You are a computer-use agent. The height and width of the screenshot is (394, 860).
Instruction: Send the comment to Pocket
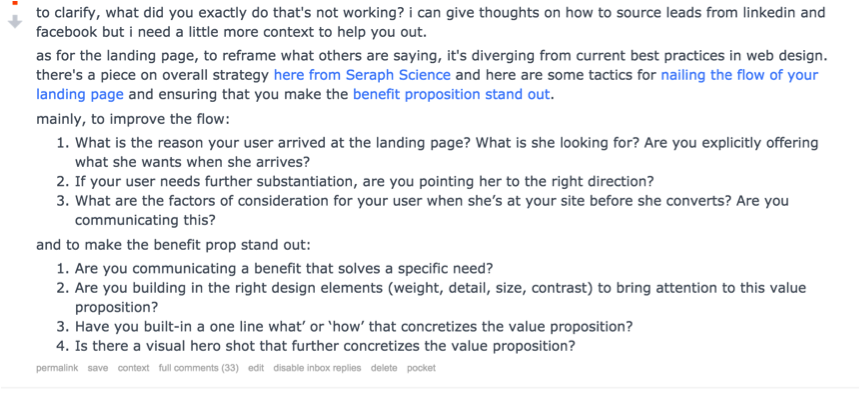click(x=421, y=368)
